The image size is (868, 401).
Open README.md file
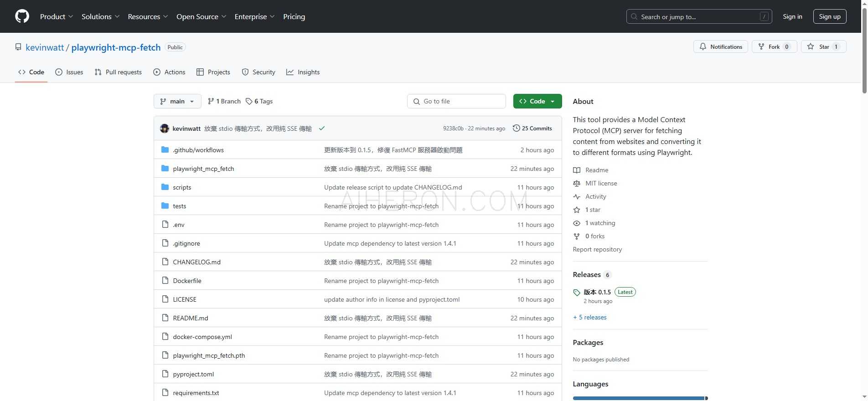[x=191, y=318]
